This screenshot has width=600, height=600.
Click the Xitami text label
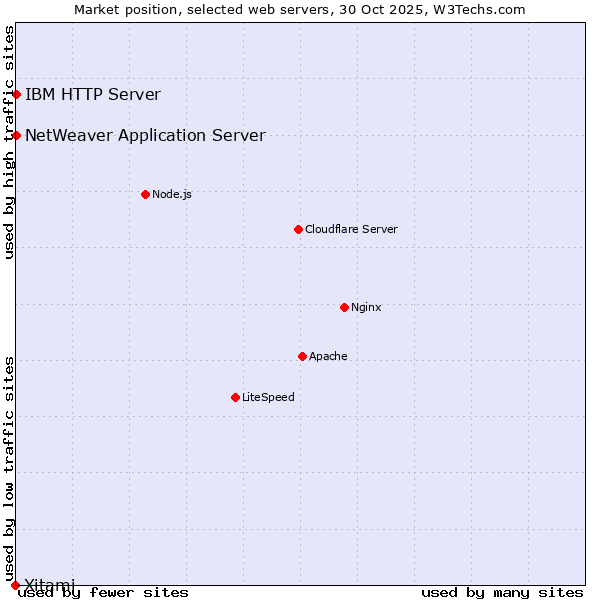[x=49, y=584]
